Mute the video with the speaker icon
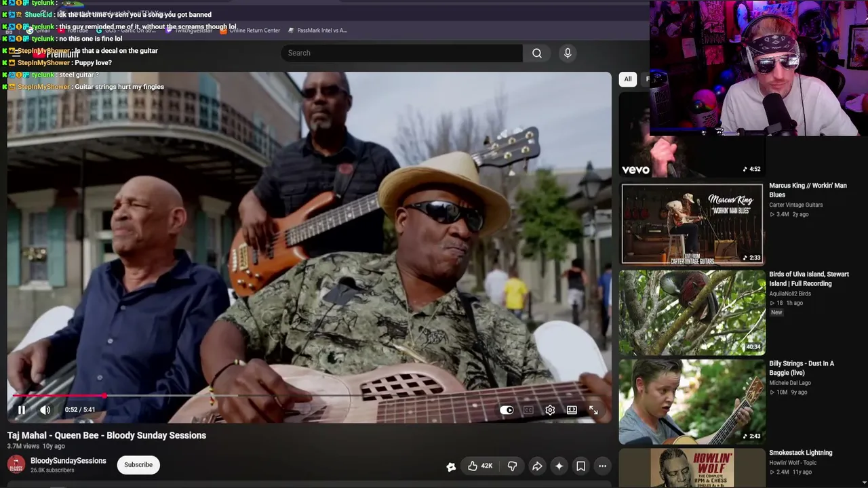This screenshot has width=868, height=488. pos(45,410)
